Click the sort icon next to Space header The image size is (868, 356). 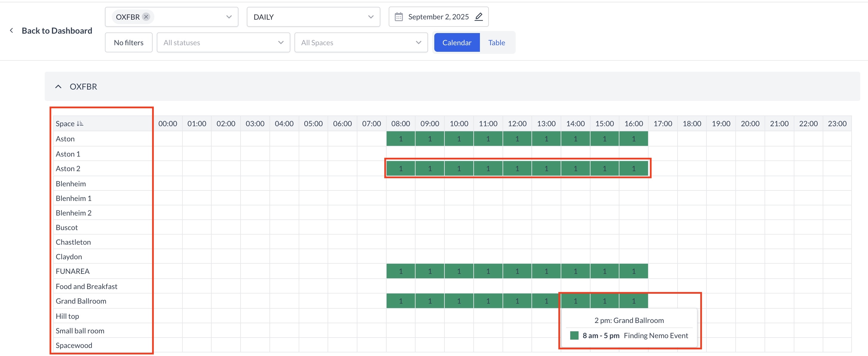[80, 124]
